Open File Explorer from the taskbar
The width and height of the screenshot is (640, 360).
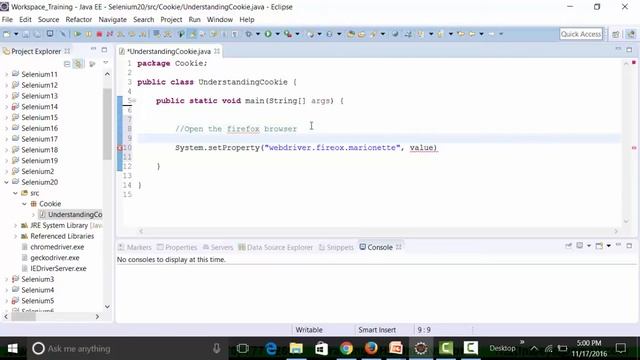[296, 349]
